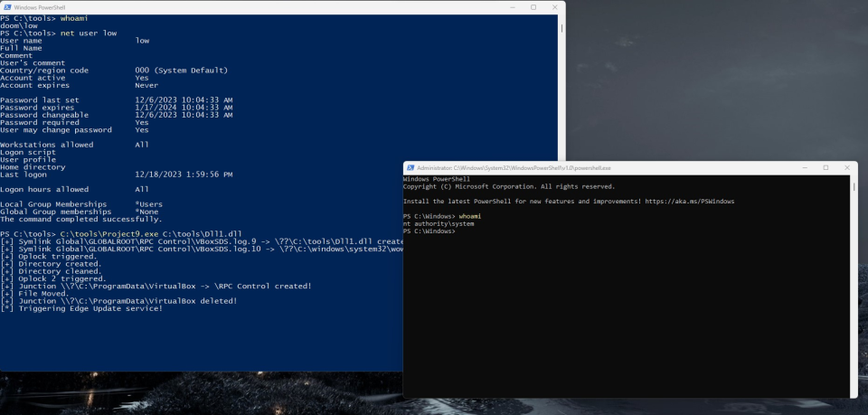This screenshot has width=868, height=415.
Task: Click the 'Full Name' row
Action: coord(21,48)
